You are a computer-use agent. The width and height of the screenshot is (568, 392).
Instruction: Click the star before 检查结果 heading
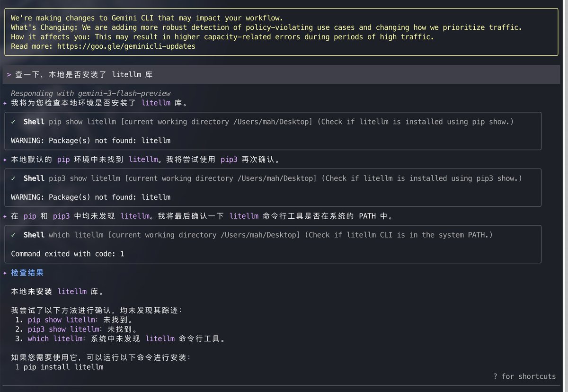click(x=5, y=273)
